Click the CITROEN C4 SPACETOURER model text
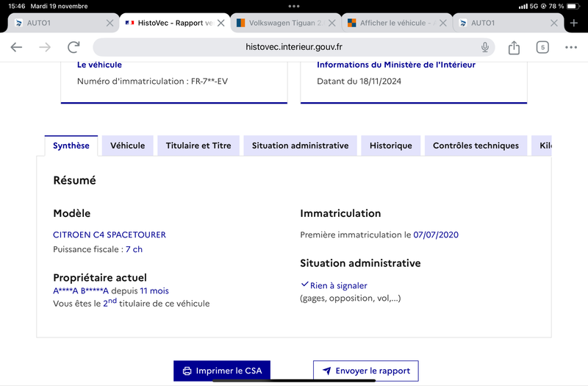Image resolution: width=588 pixels, height=386 pixels. coord(109,235)
